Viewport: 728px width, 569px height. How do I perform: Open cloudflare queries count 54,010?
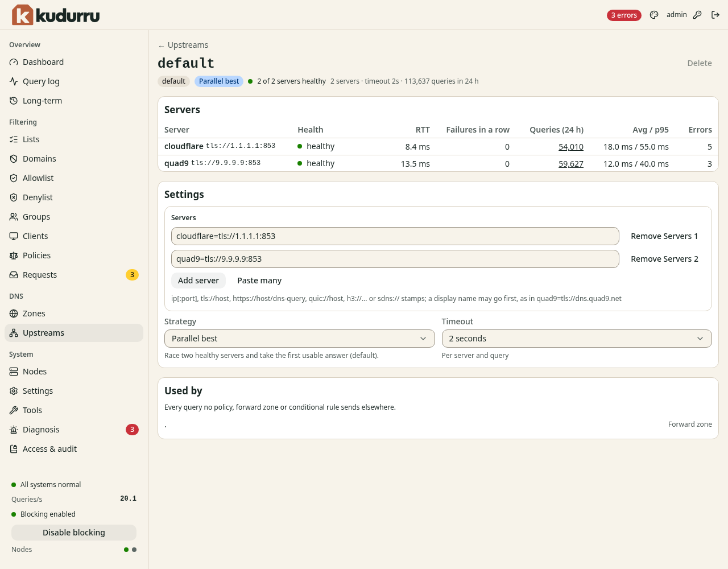571,147
